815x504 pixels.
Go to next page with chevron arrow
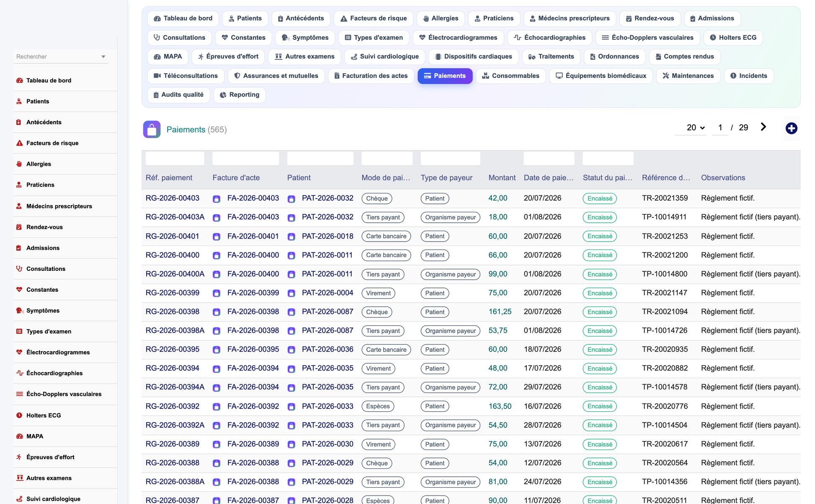coord(763,127)
